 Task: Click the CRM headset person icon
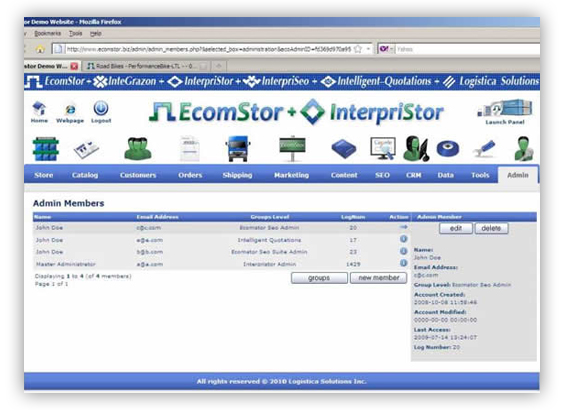415,148
